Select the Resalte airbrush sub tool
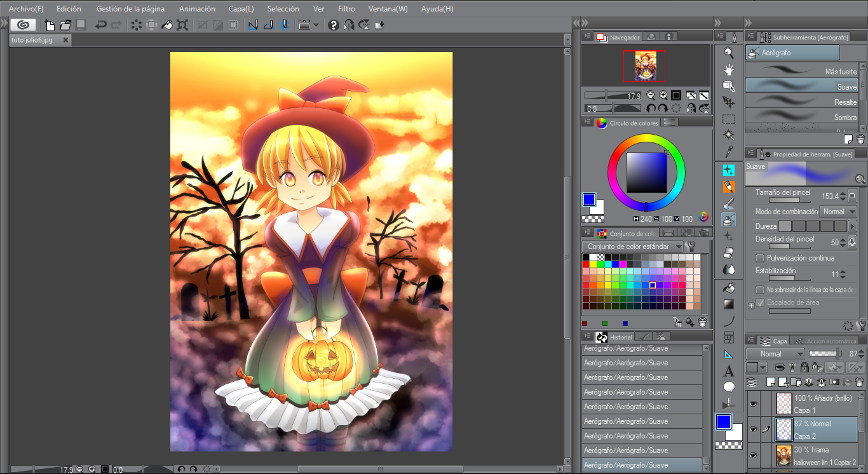This screenshot has width=868, height=474. 802,102
